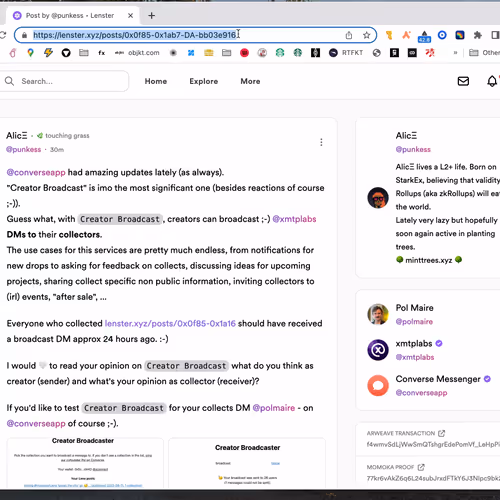Open the lightning bolt bookmark
500x500 pixels.
48,53
